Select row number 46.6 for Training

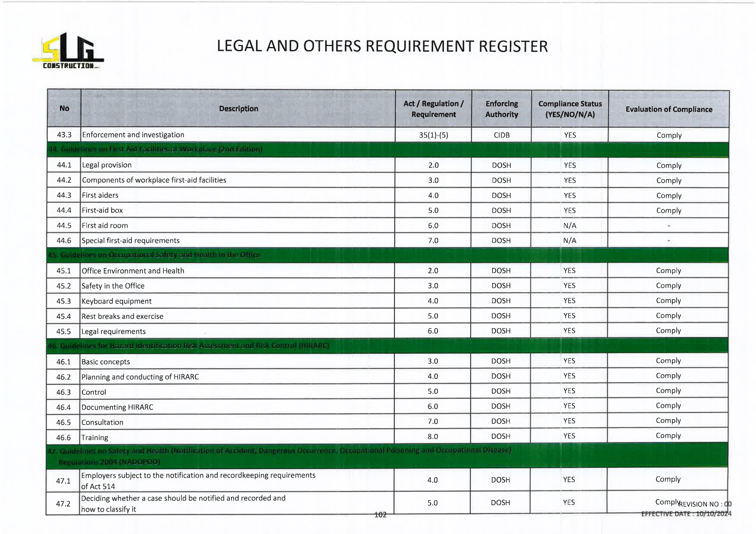pyautogui.click(x=63, y=438)
